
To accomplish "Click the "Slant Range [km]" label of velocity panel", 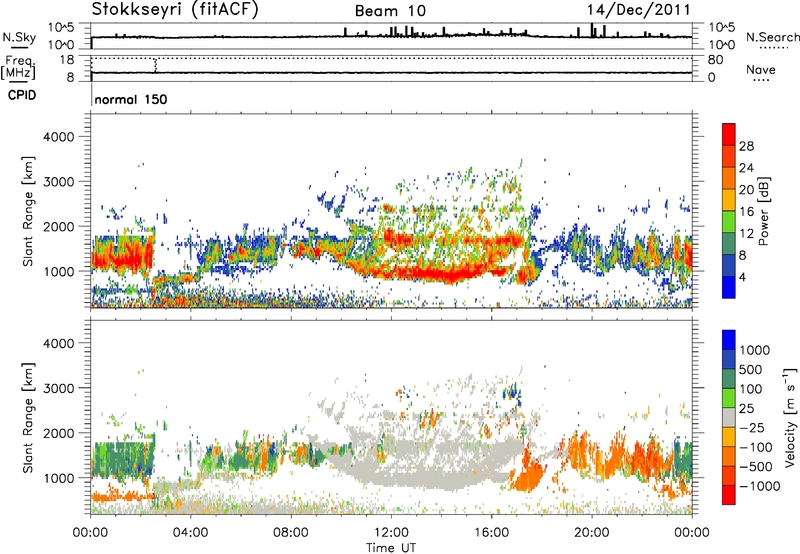I will click(x=28, y=417).
